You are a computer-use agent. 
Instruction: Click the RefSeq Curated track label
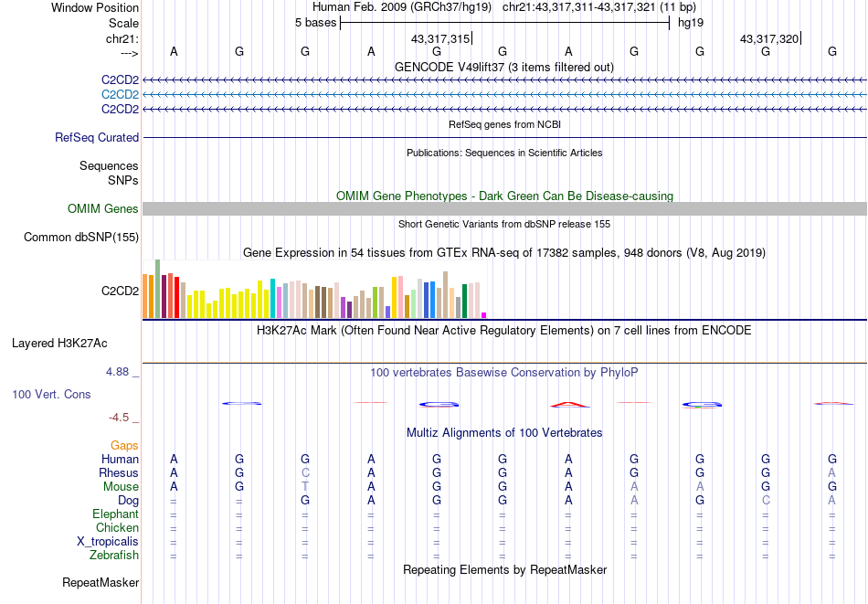pos(97,137)
